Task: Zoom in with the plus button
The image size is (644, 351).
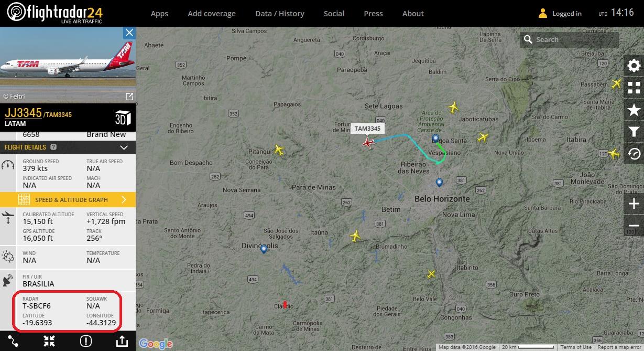Action: tap(634, 204)
